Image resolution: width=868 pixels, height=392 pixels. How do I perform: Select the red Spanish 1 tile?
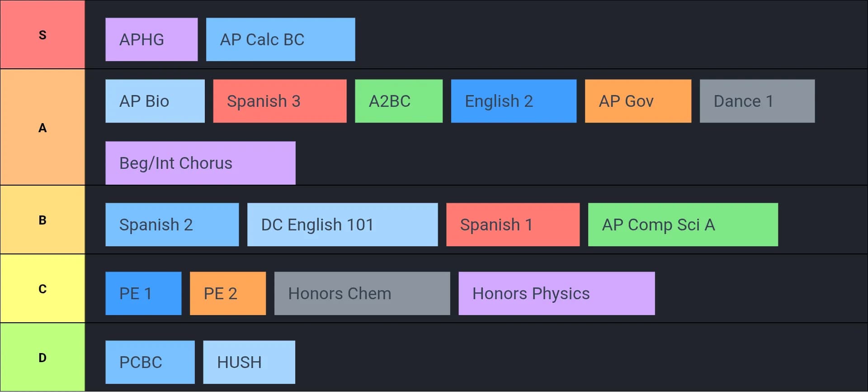(513, 225)
